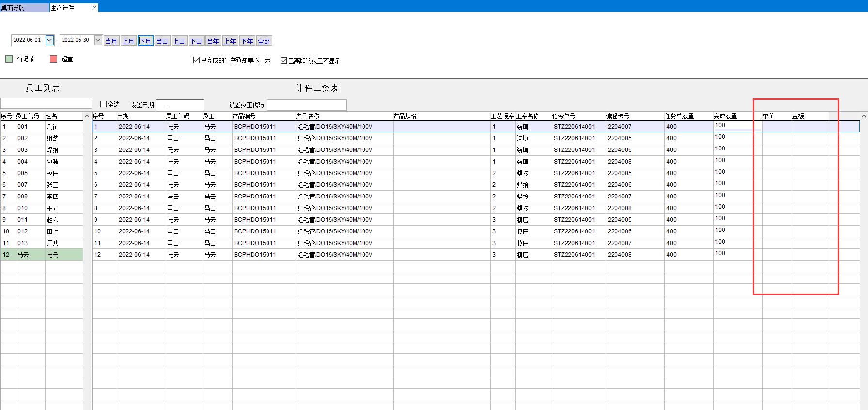Click the employee list search box

[x=46, y=103]
